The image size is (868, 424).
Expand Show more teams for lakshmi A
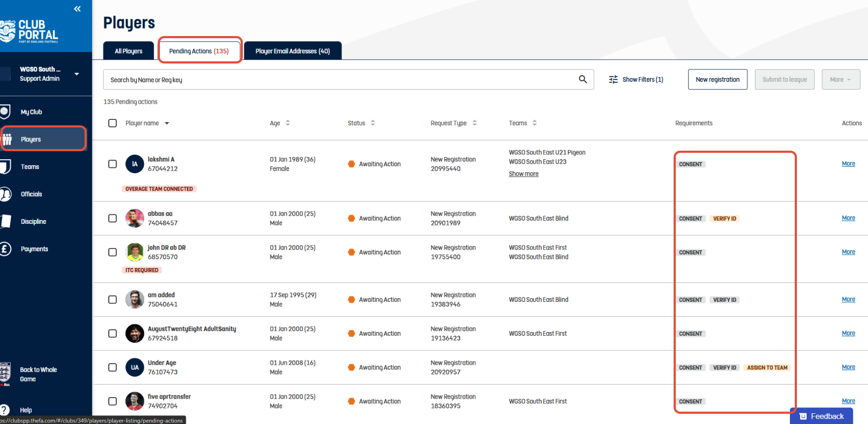pyautogui.click(x=523, y=174)
